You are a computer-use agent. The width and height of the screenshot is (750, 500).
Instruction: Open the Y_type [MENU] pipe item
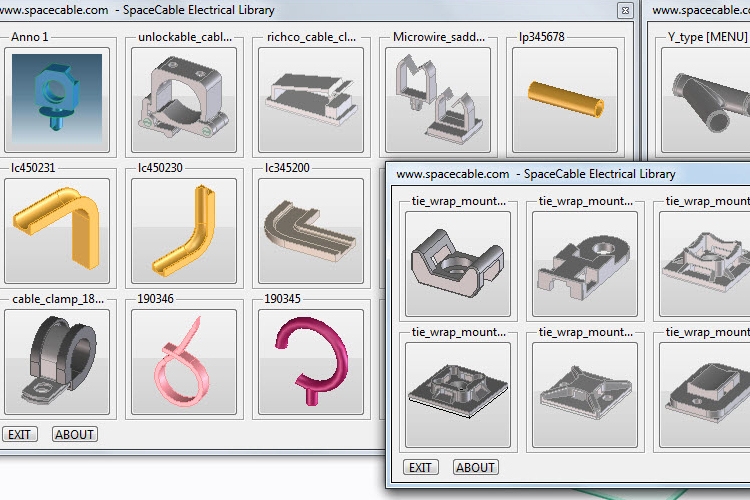point(706,100)
